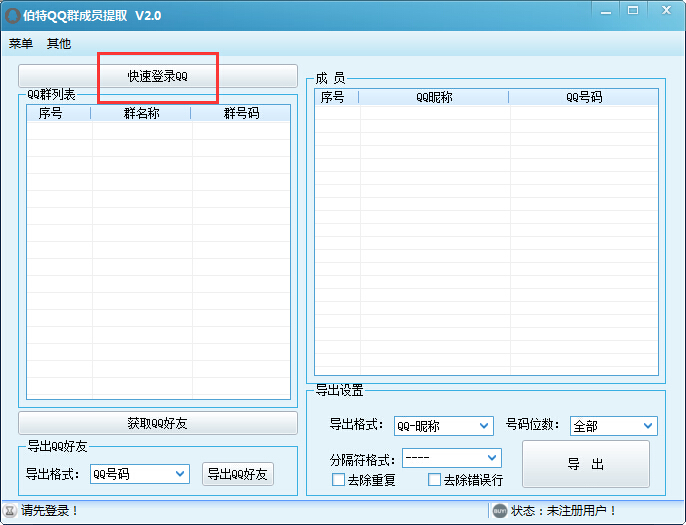Open the 分隔符格式 dropdown

pyautogui.click(x=452, y=458)
